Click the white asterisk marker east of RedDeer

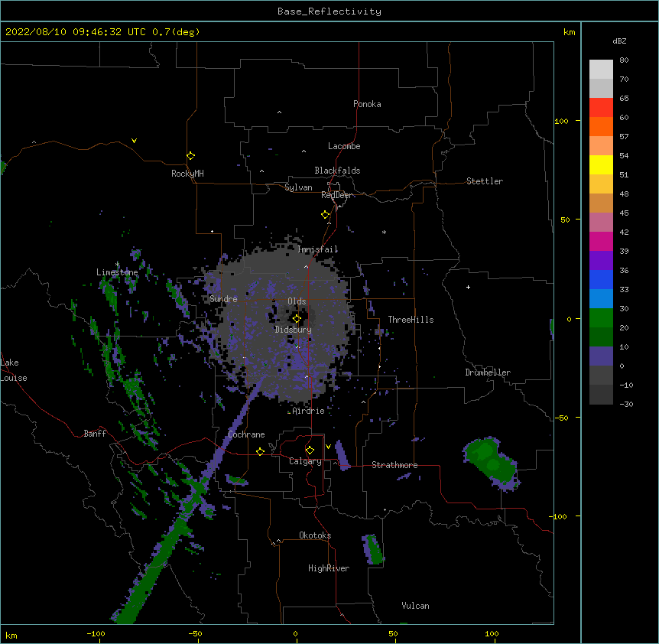[384, 232]
